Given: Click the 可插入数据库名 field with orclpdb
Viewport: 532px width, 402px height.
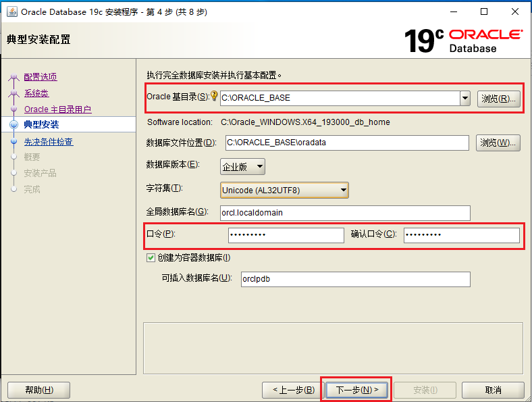Looking at the screenshot, I should click(355, 279).
